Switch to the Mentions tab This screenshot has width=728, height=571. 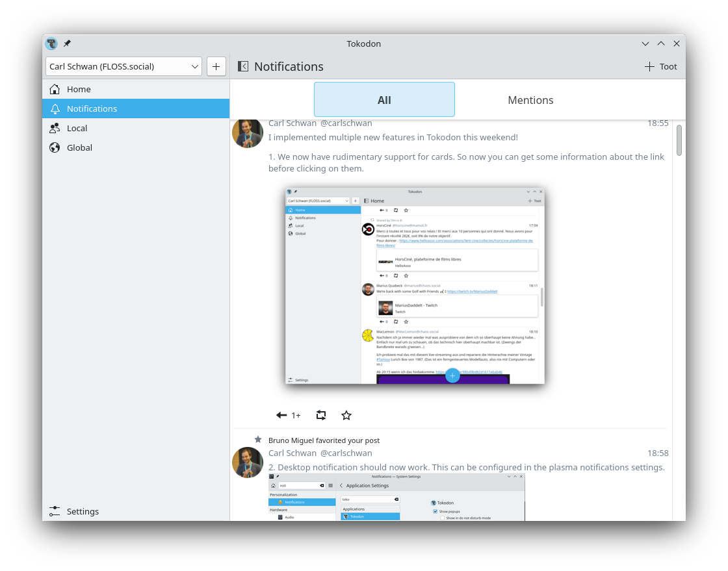click(530, 100)
